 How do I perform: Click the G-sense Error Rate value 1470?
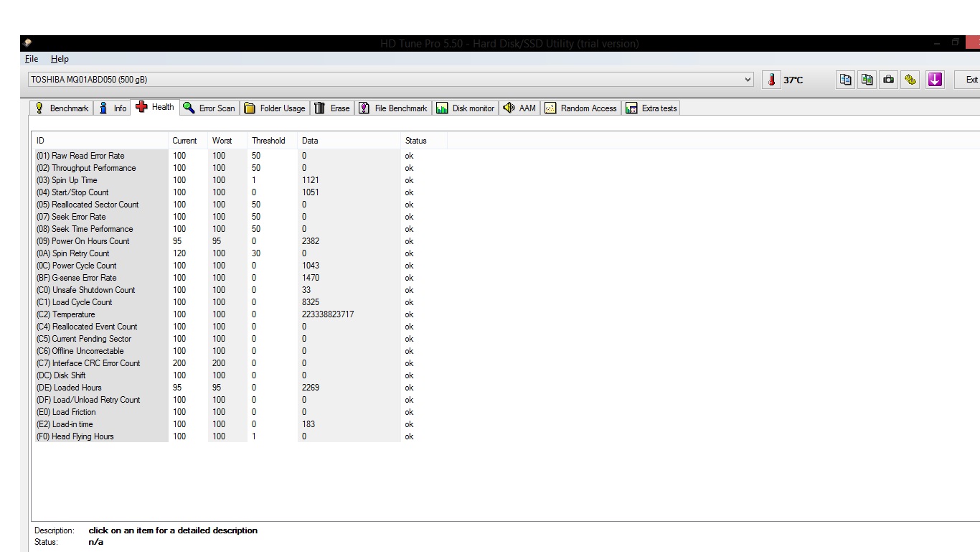(311, 278)
